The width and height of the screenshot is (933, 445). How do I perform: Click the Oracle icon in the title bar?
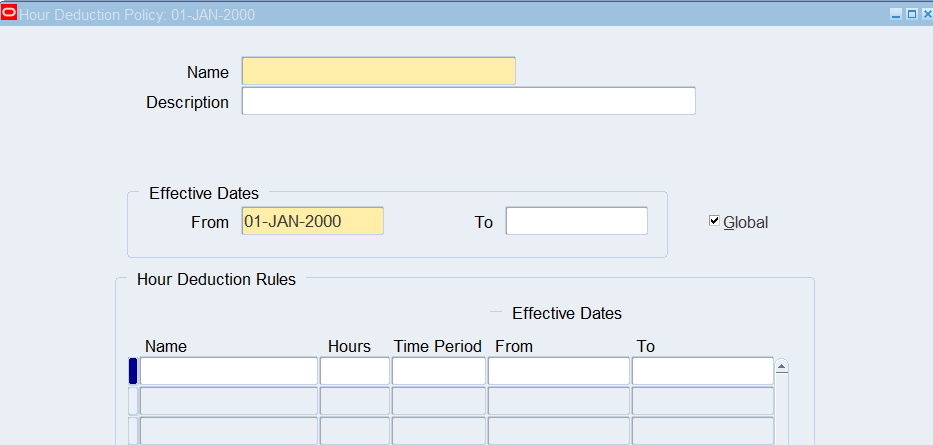[x=10, y=14]
